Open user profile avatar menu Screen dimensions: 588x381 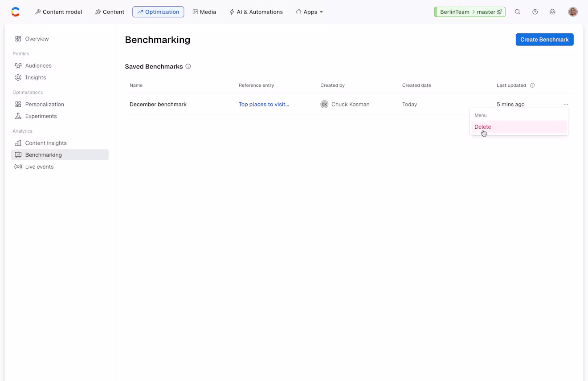coord(573,12)
